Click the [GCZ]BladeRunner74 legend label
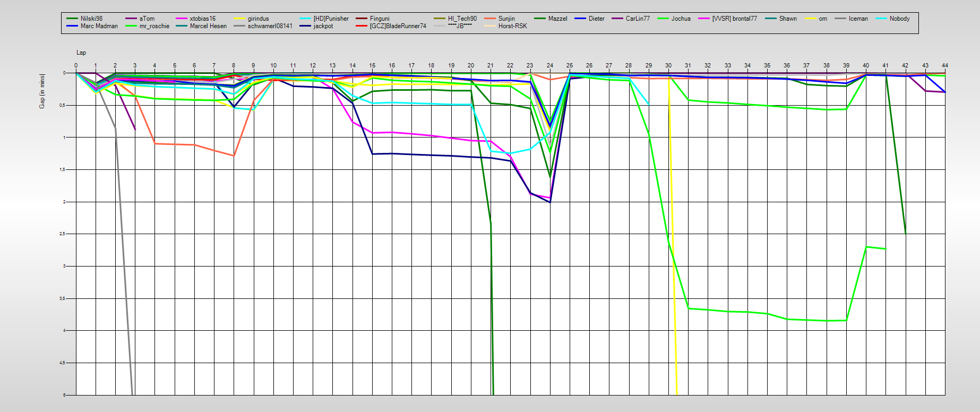 click(398, 26)
